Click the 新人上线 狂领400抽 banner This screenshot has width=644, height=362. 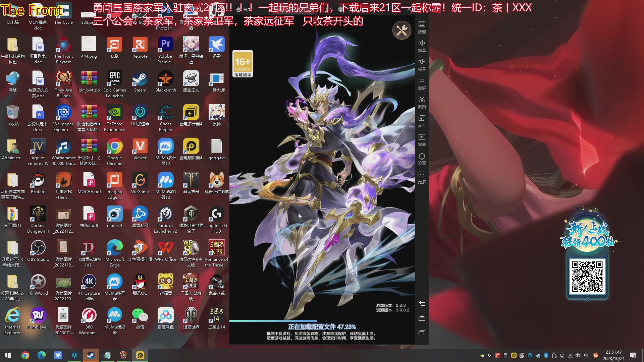(588, 235)
